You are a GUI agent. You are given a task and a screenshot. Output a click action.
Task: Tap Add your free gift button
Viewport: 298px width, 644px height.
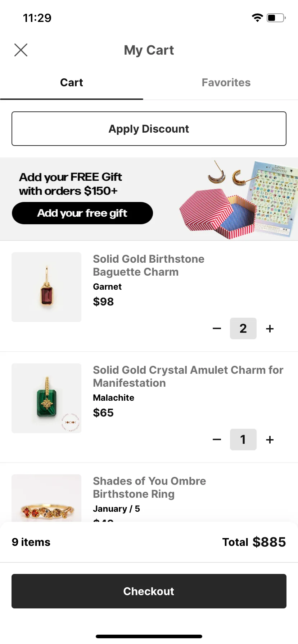82,213
